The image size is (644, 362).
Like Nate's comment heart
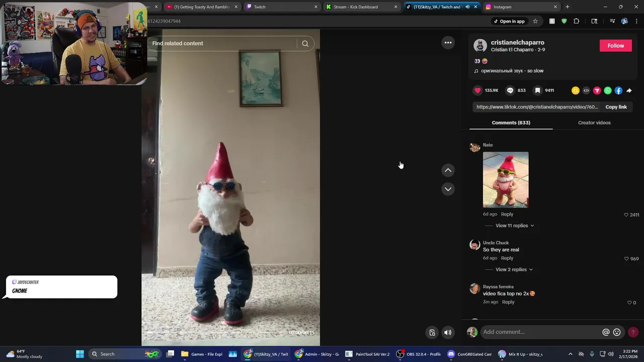pyautogui.click(x=626, y=215)
